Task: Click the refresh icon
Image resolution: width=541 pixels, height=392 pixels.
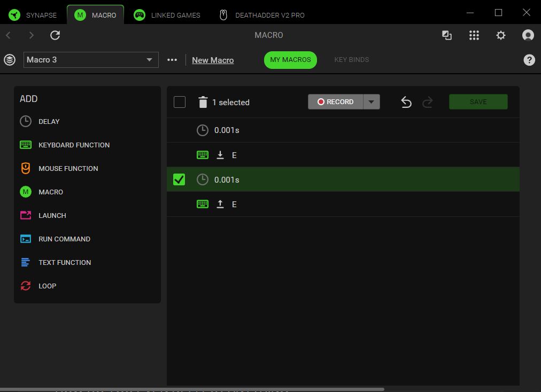Action: [55, 35]
